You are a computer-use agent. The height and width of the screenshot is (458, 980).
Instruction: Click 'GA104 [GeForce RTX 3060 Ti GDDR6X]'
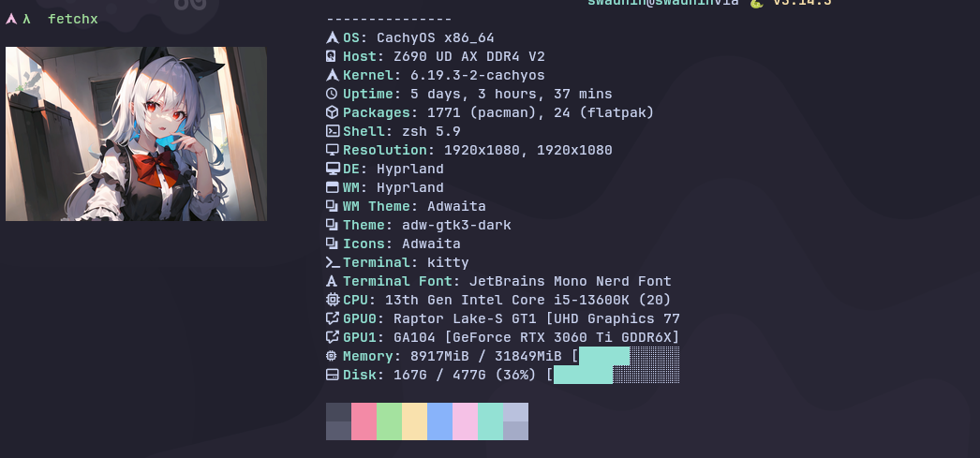click(536, 337)
